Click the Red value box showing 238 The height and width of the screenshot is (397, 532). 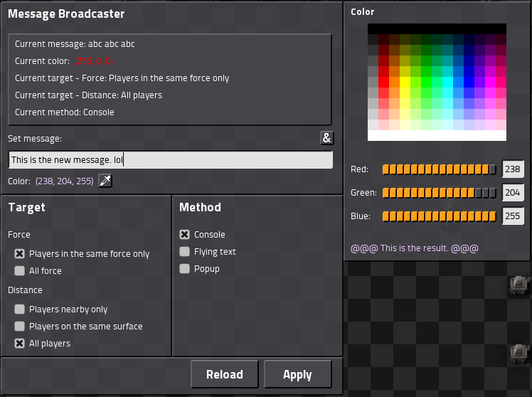tap(513, 169)
